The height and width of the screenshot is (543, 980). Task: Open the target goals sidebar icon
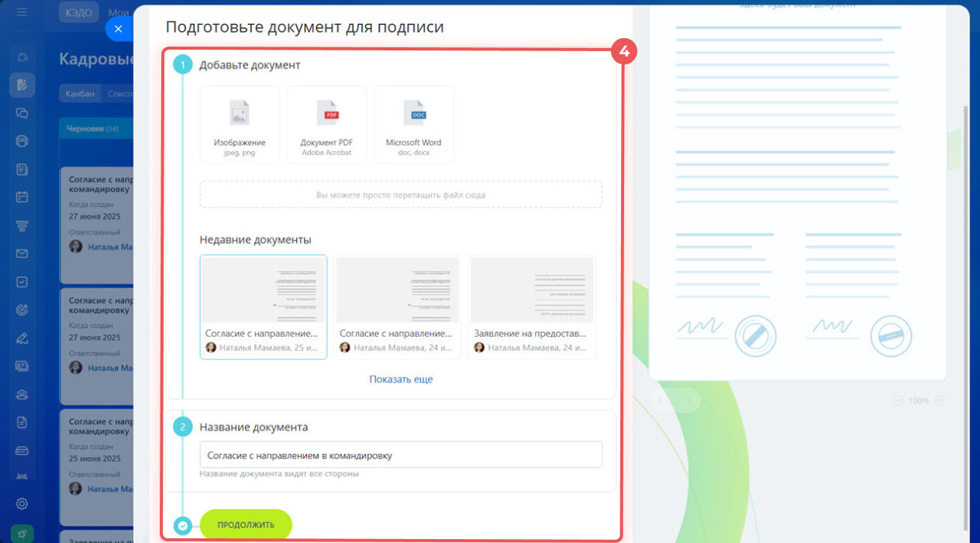(x=22, y=310)
